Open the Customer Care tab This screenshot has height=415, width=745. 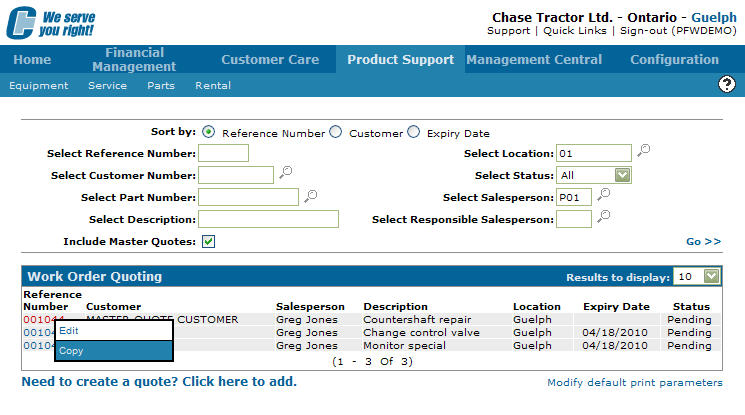pos(270,59)
